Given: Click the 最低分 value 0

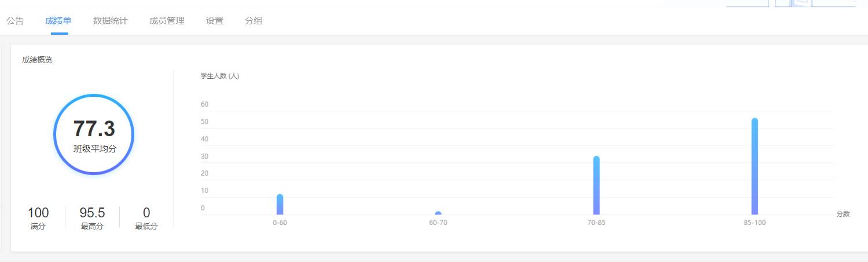Looking at the screenshot, I should tap(146, 213).
